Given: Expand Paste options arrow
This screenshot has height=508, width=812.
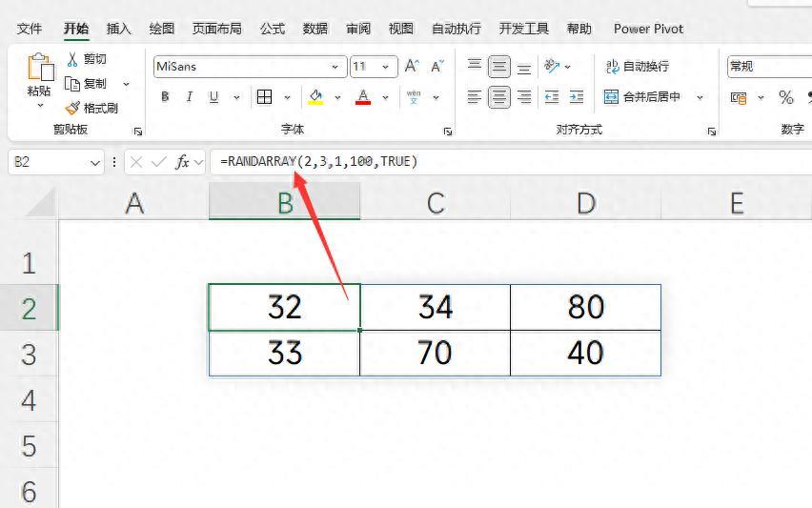Looking at the screenshot, I should click(40, 106).
